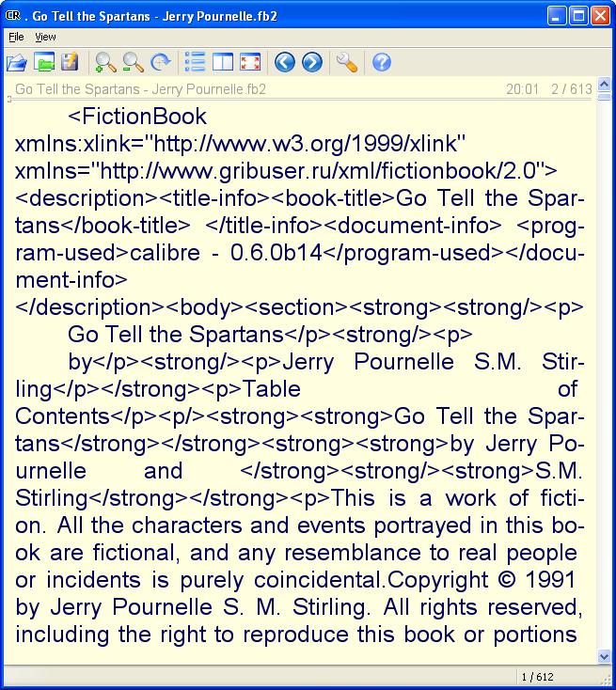Open the File menu
This screenshot has height=690, width=616.
[16, 37]
